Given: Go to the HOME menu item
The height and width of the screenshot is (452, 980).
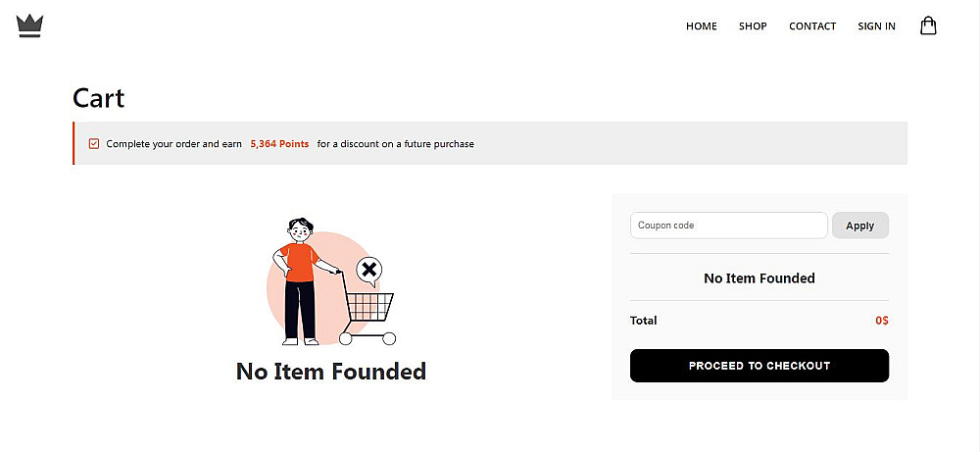Looking at the screenshot, I should (702, 26).
